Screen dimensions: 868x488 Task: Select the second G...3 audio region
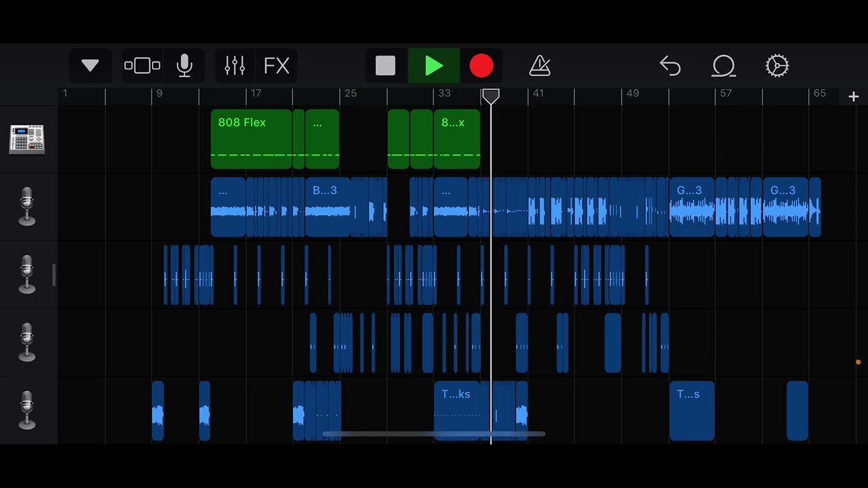(x=785, y=207)
